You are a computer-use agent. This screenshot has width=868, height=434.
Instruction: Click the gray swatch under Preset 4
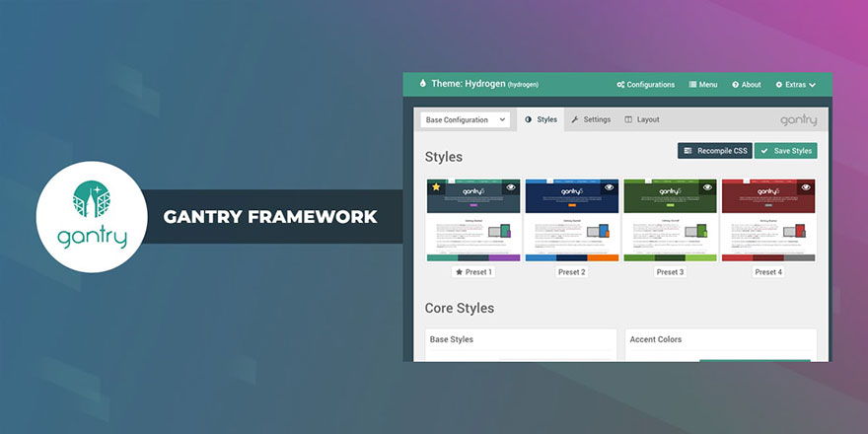tap(800, 257)
